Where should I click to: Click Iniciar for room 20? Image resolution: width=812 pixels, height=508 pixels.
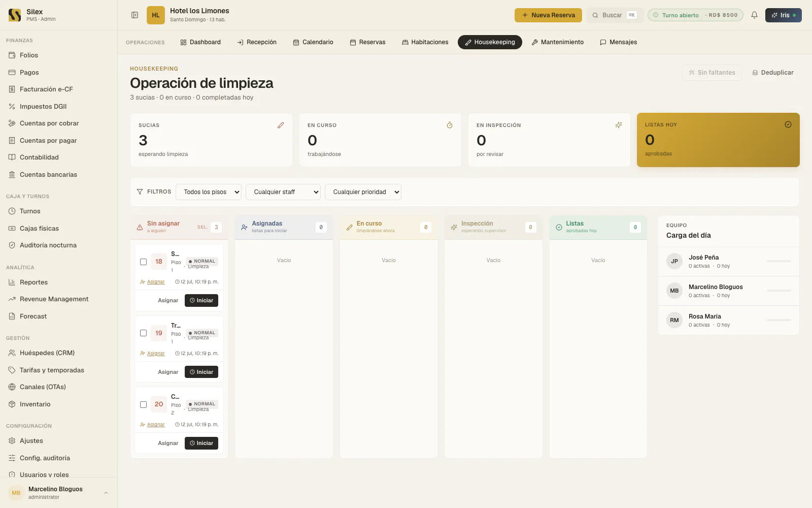[x=201, y=443]
